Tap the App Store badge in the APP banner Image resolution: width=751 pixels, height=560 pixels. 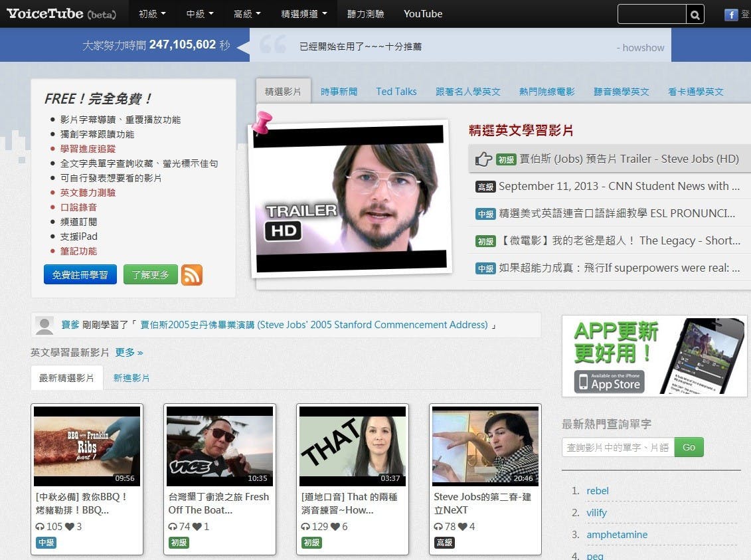click(609, 382)
